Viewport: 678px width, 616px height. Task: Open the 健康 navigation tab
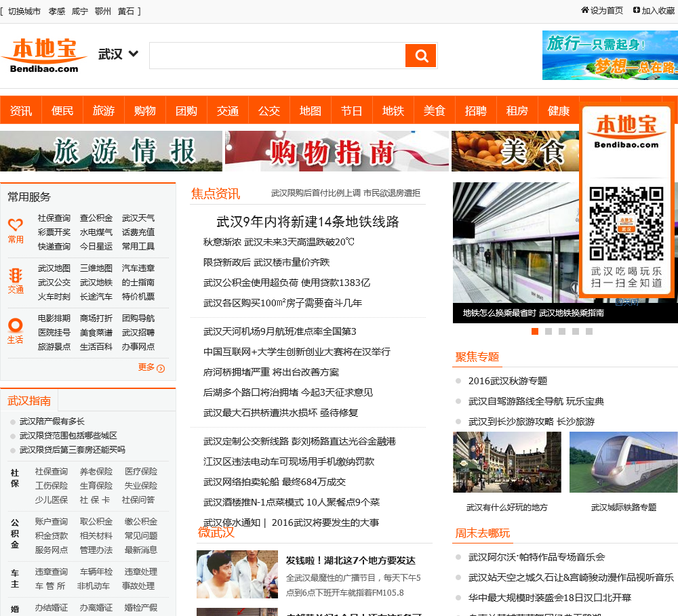click(x=559, y=110)
